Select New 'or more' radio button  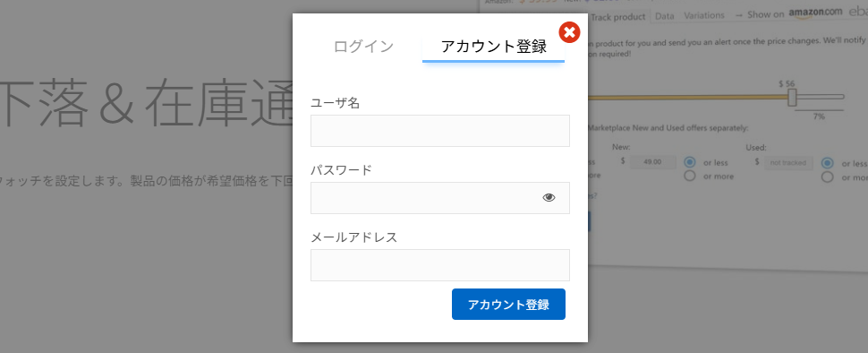[x=690, y=176]
